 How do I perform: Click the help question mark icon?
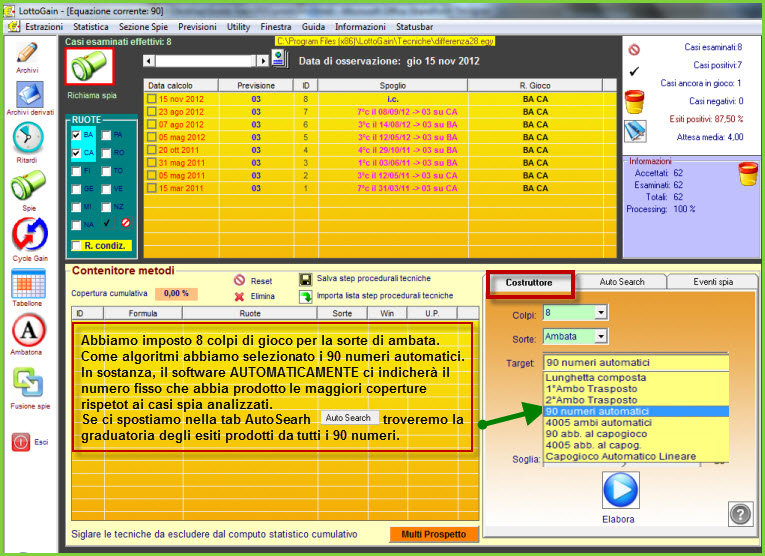click(x=740, y=514)
